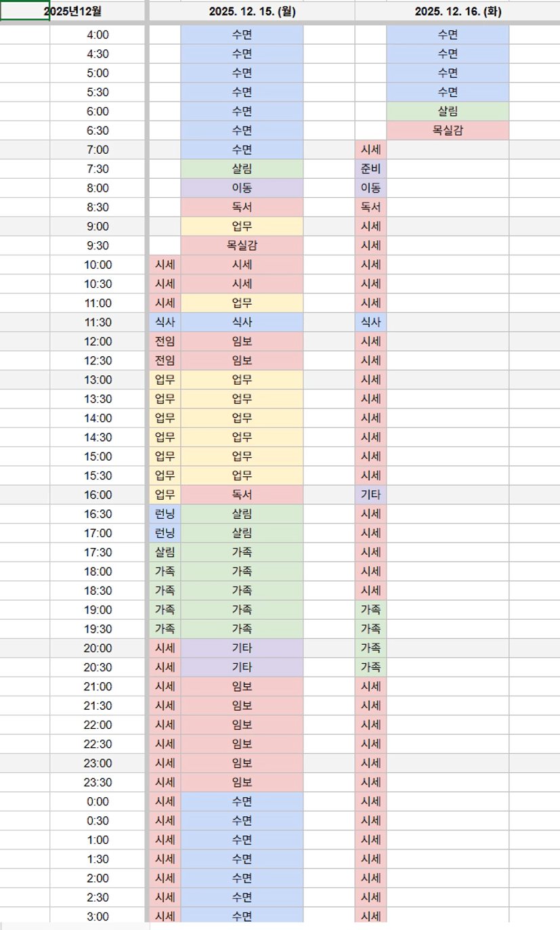Viewport: 560px width, 930px height.
Task: Click the 2025. 12. 16. (화) date header
Action: tap(457, 12)
